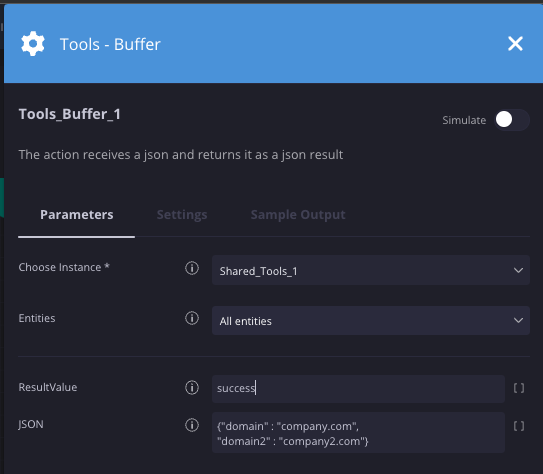Click the Entities info icon

click(x=192, y=318)
